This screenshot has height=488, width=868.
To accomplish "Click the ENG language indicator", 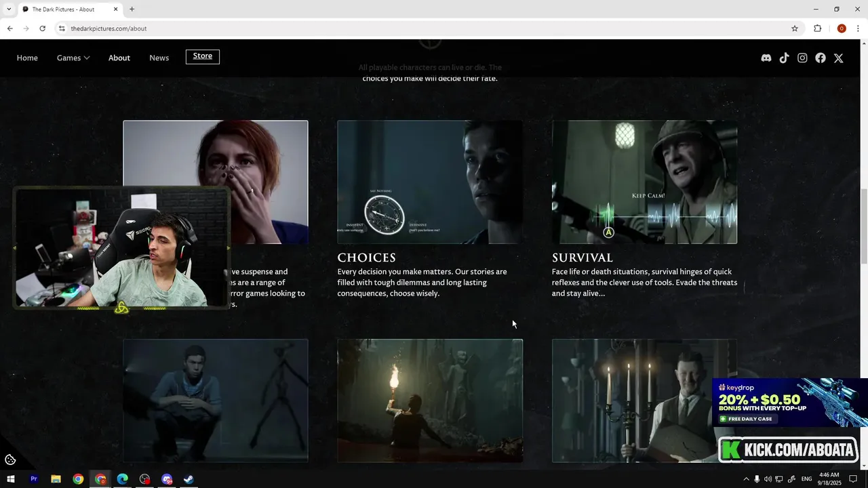I will (807, 479).
